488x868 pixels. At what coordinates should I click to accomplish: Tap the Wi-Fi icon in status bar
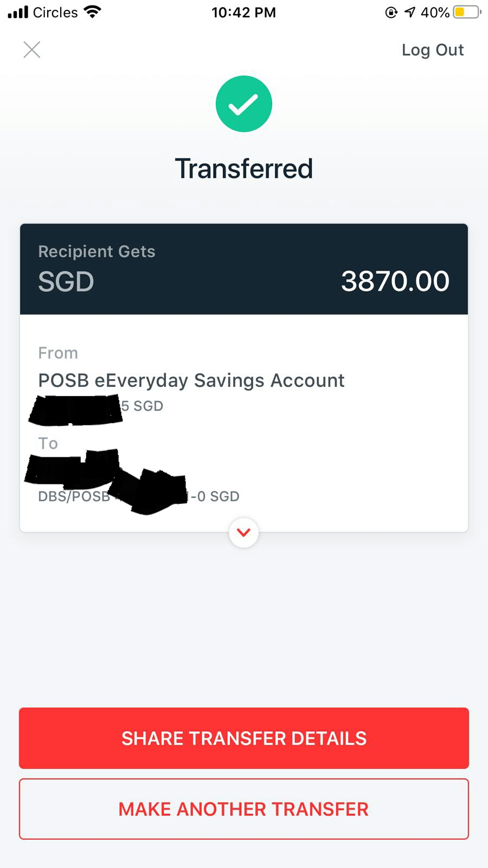[x=93, y=12]
